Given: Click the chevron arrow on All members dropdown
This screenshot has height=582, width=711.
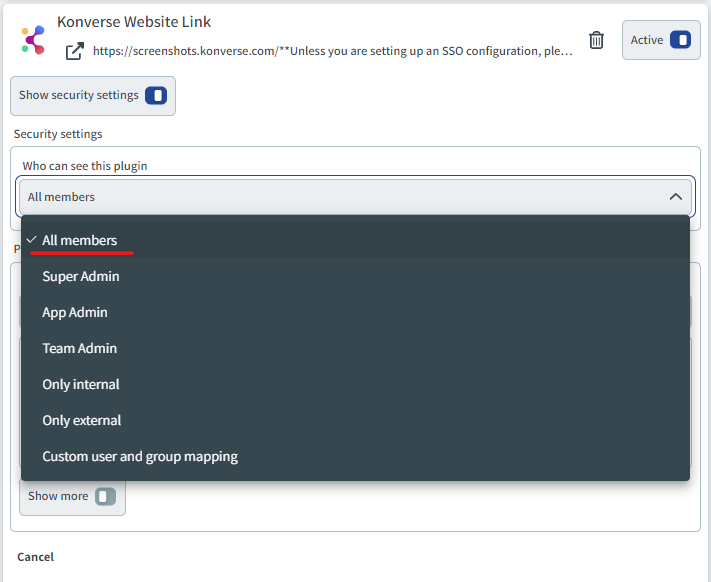Looking at the screenshot, I should point(676,197).
